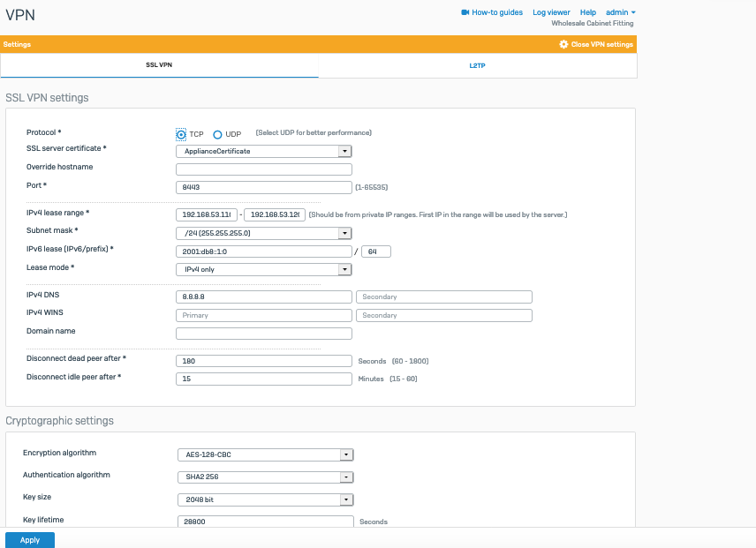Screen dimensions: 756x548
Task: Click the Disconnect dead peer after field
Action: 264,361
